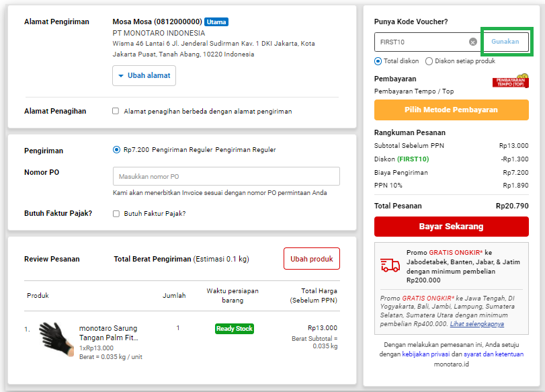
Task: Click the Pembayaran Tempo (TOP) badge
Action: [x=509, y=80]
